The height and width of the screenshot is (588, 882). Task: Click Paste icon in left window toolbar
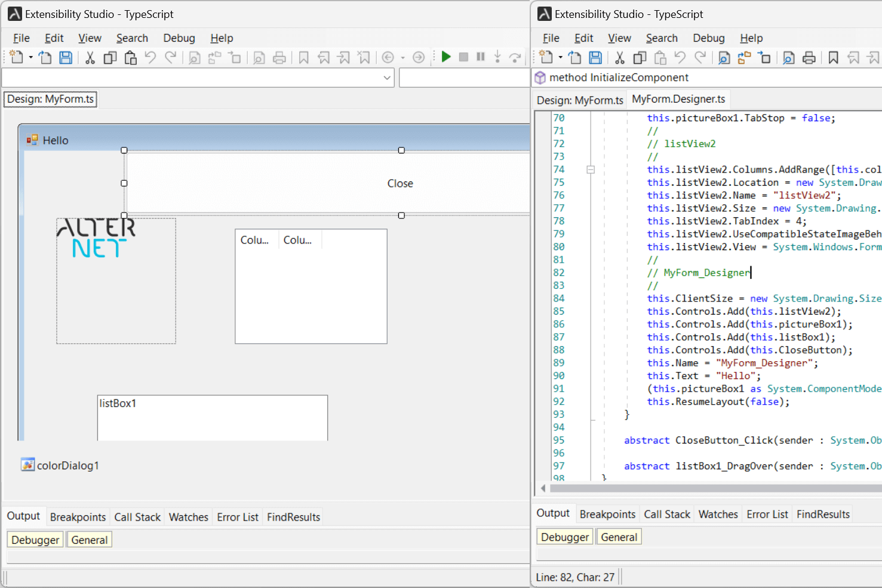[131, 57]
